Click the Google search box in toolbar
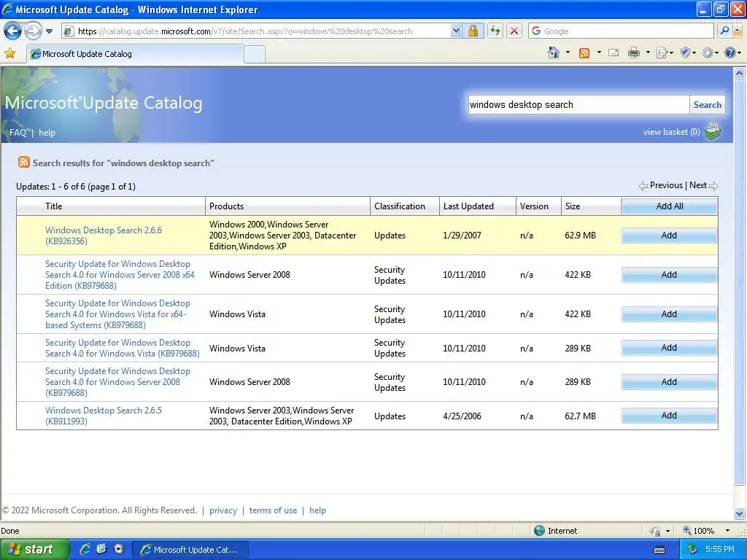The width and height of the screenshot is (747, 560). [x=621, y=31]
